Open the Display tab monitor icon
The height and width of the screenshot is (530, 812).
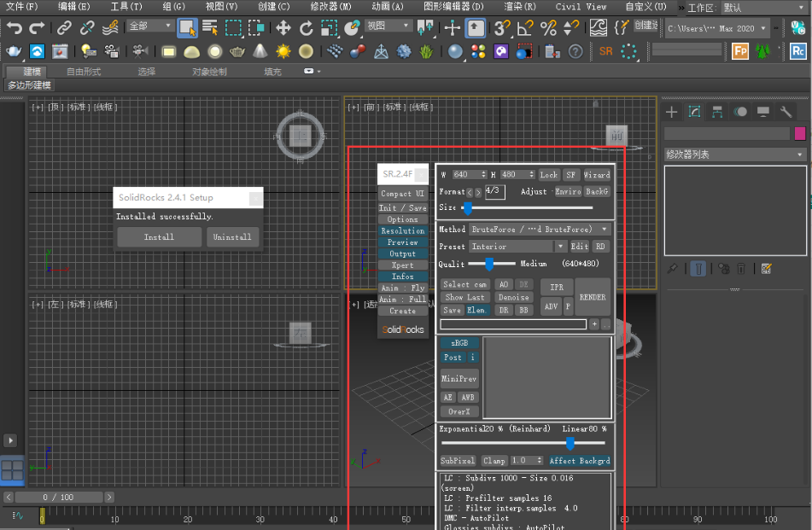click(x=763, y=111)
